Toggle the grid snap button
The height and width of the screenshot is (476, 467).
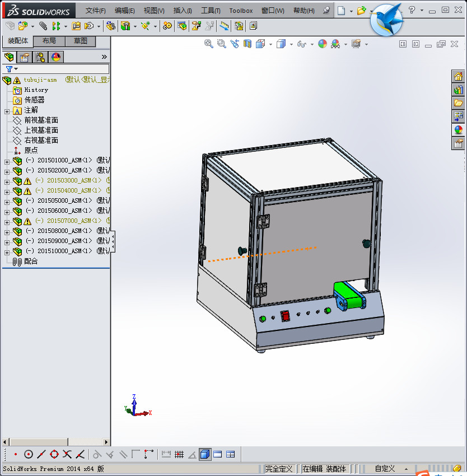(x=179, y=455)
